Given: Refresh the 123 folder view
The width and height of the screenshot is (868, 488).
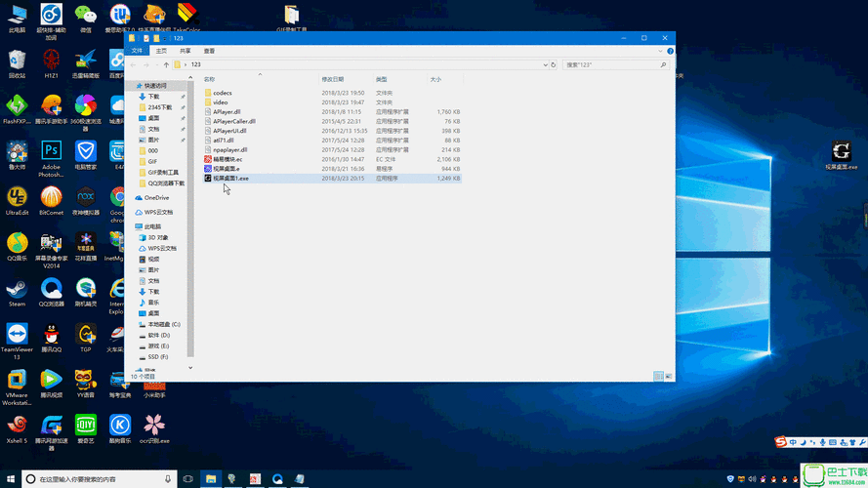Looking at the screenshot, I should click(553, 64).
